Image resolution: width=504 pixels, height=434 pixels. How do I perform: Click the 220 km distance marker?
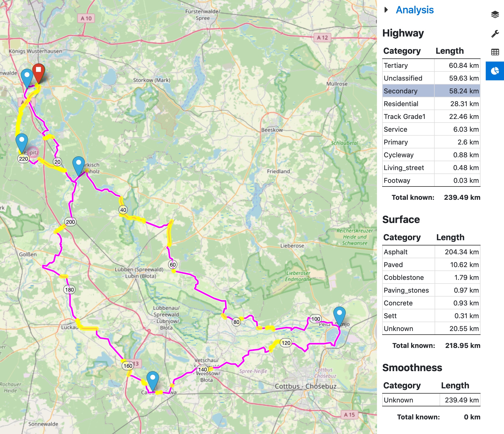click(x=23, y=159)
